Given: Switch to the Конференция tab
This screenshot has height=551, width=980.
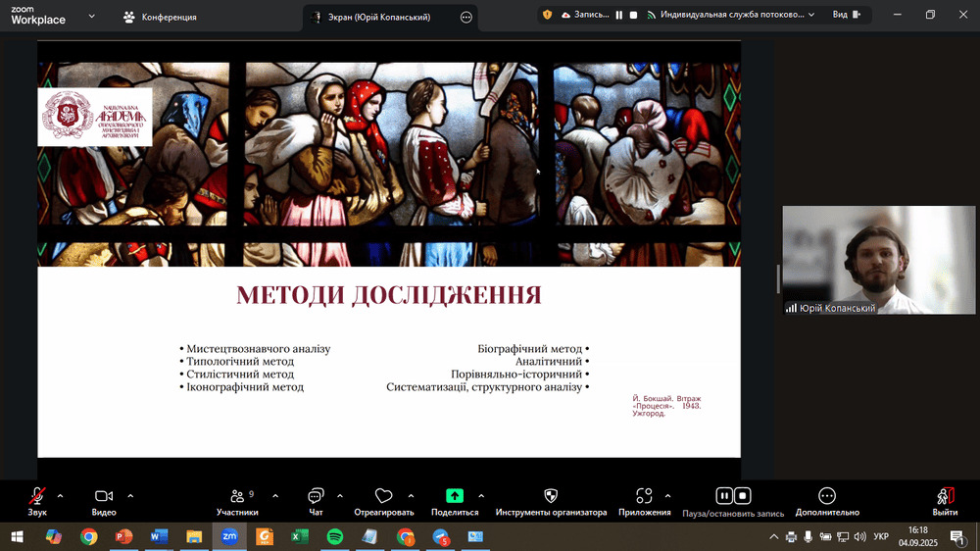Looking at the screenshot, I should (x=160, y=17).
